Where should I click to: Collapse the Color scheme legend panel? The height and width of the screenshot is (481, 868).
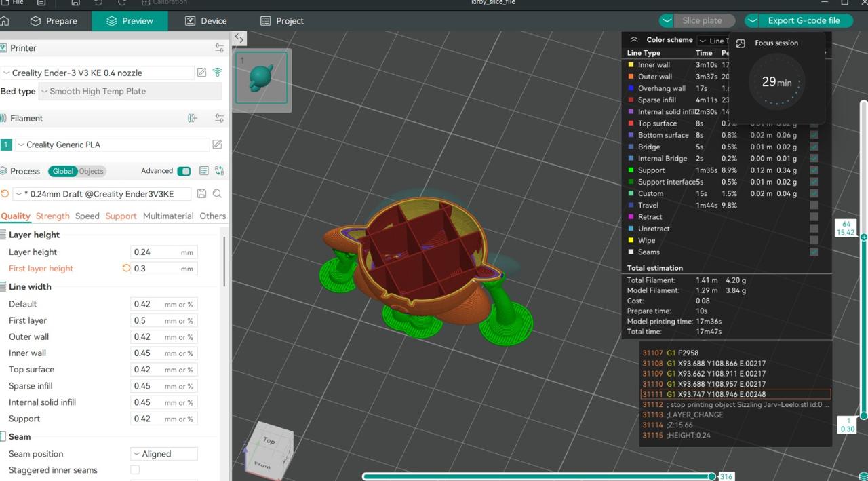pos(634,40)
